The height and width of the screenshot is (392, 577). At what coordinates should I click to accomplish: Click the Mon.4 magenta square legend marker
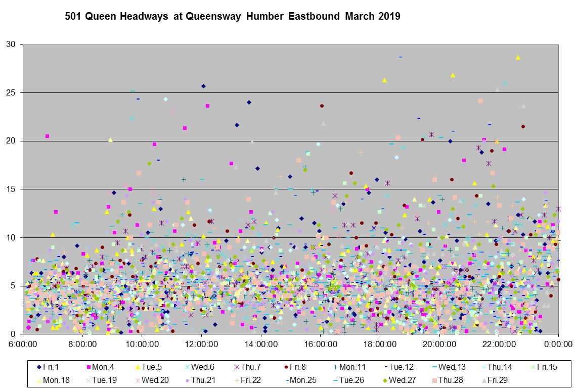tap(88, 367)
